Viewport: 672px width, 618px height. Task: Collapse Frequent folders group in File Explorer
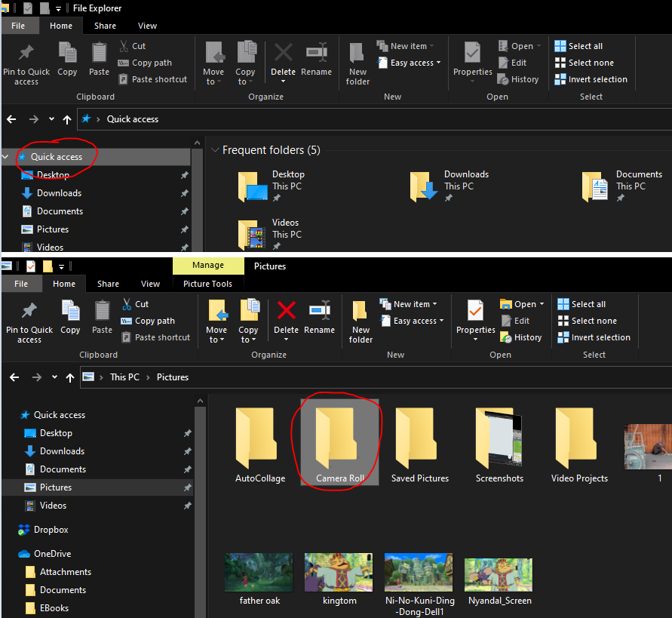pos(215,150)
